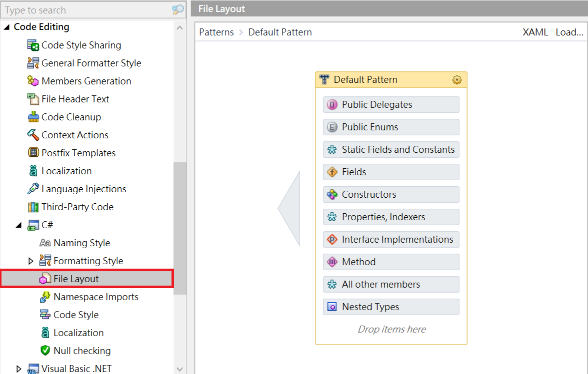Open the Namespace Imports settings page
588x374 pixels.
click(x=96, y=297)
